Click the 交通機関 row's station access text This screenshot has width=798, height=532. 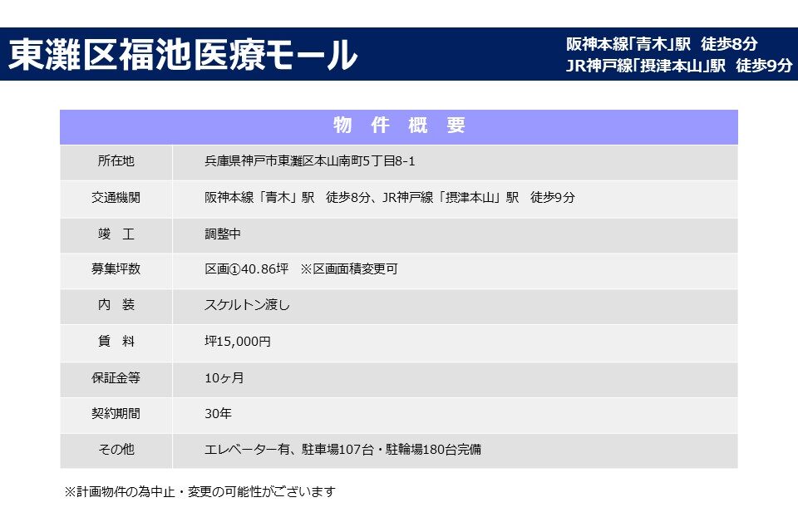point(389,198)
